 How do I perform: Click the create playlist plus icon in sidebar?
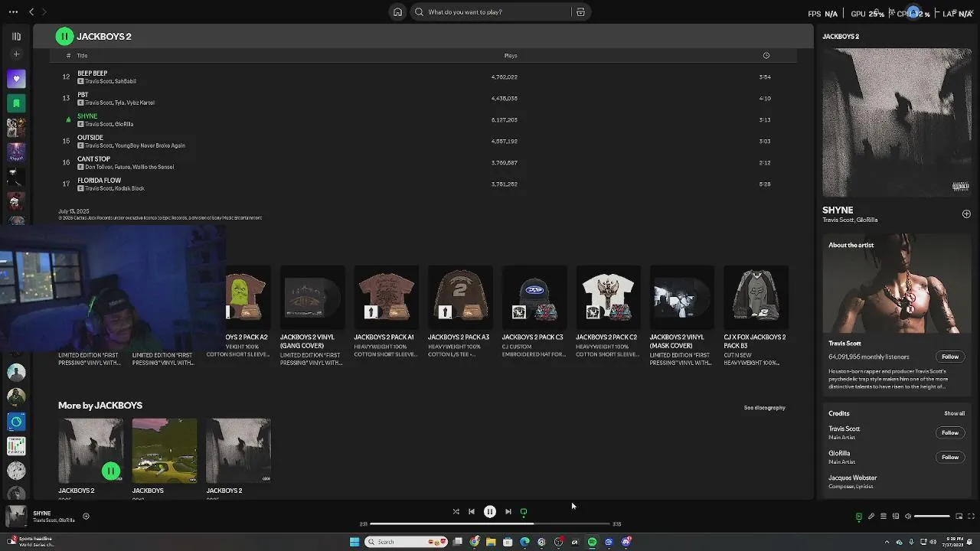point(16,54)
